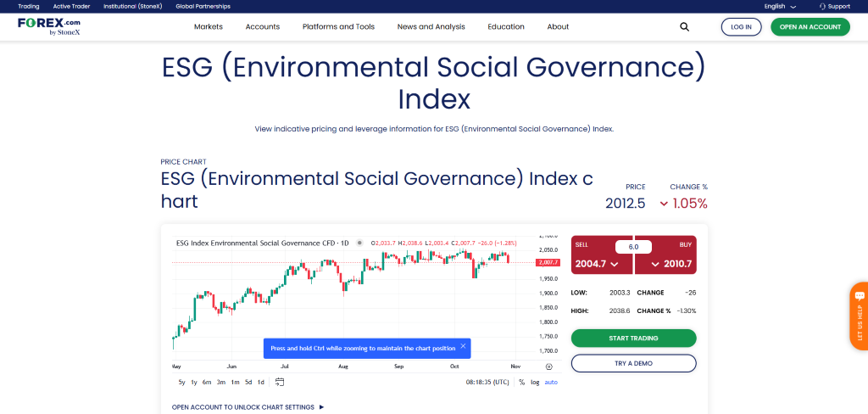The width and height of the screenshot is (868, 414).
Task: Click the FOREX.com by StoneX logo
Action: 49,26
